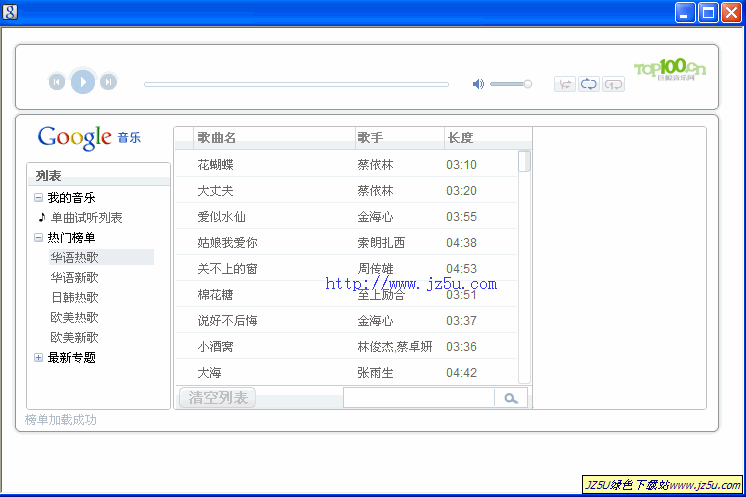The image size is (746, 497).
Task: Click the 04:38 duration cell
Action: point(461,243)
